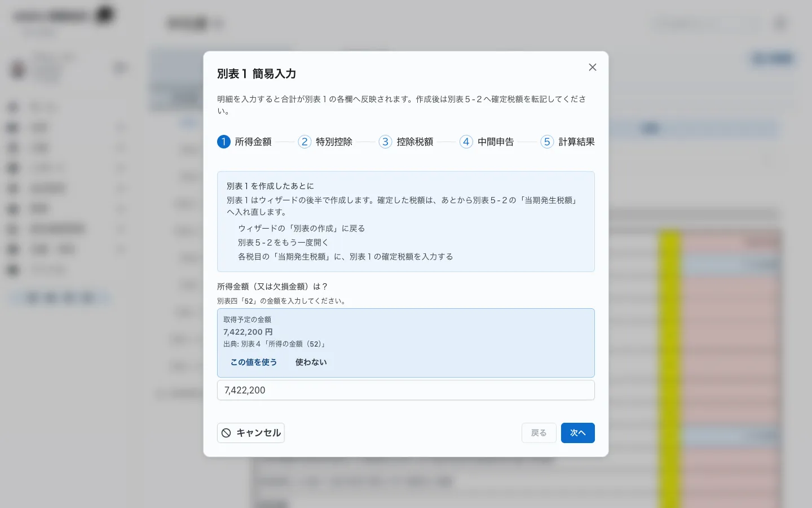This screenshot has width=812, height=508.
Task: Select step 1 所得金額 in wizard
Action: [x=244, y=142]
